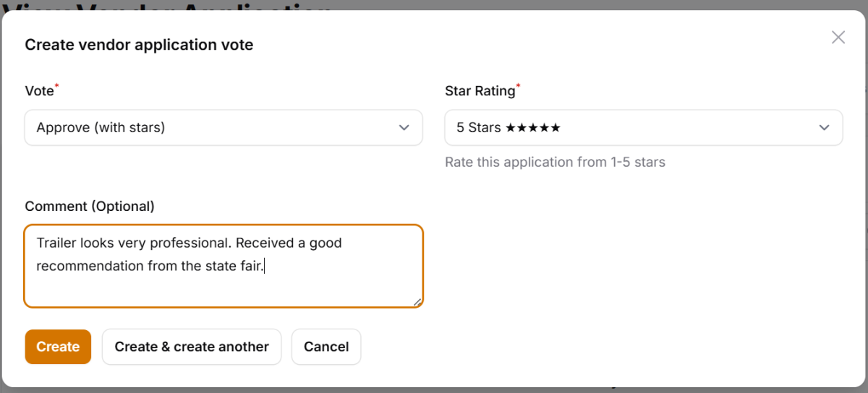Screen dimensions: 868x393
Task: Click the five star symbols in rating
Action: (533, 128)
